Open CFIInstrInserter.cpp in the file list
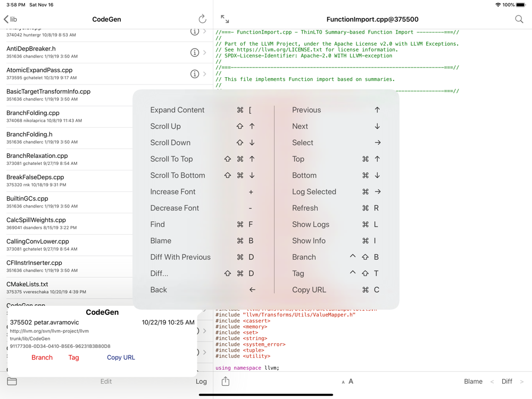532x399 pixels. point(66,266)
